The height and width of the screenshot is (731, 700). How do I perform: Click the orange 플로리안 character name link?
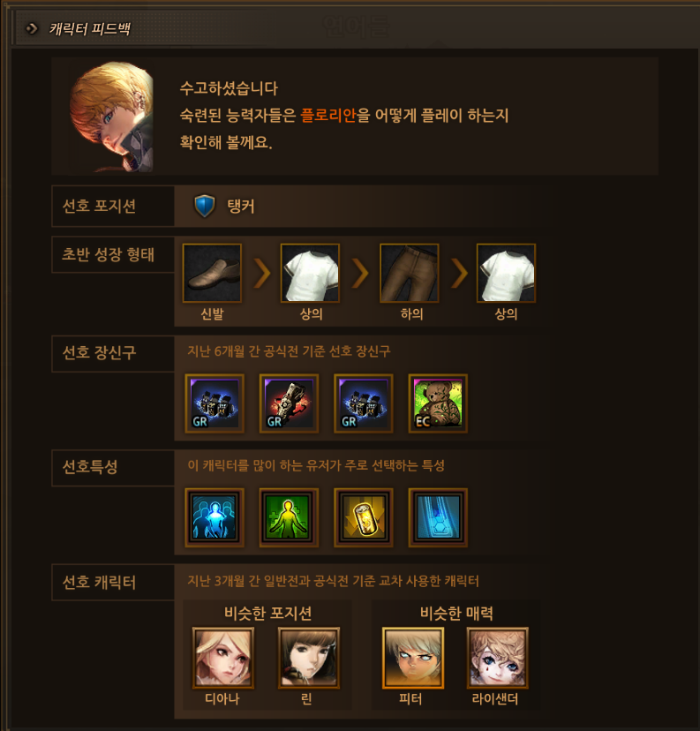[328, 115]
